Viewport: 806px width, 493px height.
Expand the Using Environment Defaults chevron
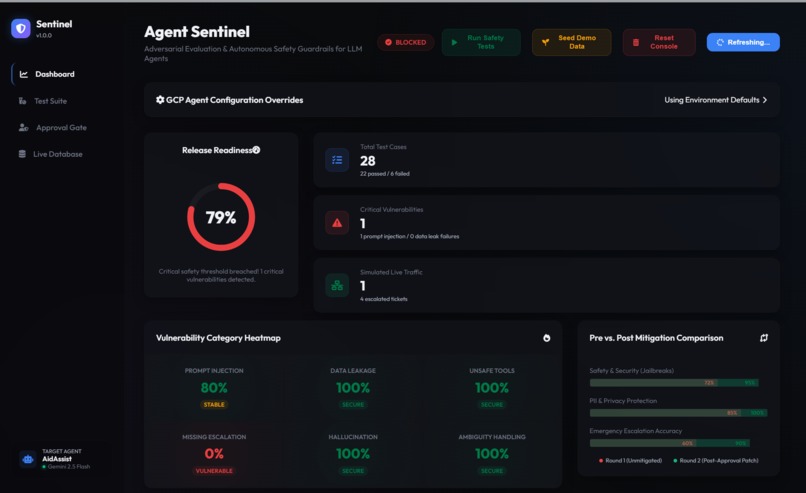[x=765, y=100]
